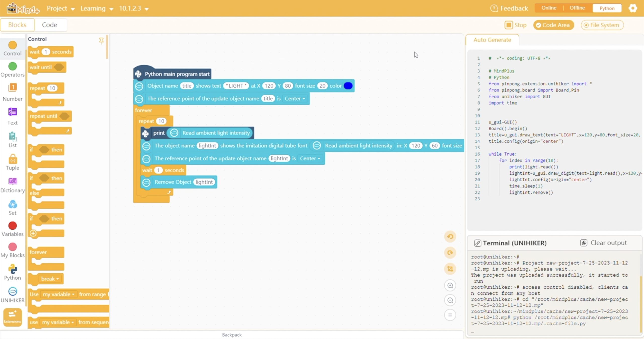The height and width of the screenshot is (339, 644).
Task: Zoom out of the block workspace
Action: [450, 300]
